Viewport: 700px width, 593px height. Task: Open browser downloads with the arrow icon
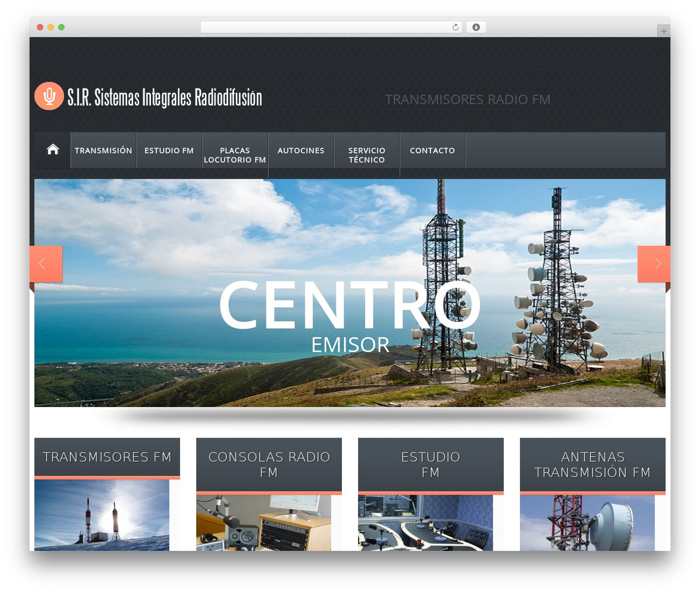tap(476, 27)
